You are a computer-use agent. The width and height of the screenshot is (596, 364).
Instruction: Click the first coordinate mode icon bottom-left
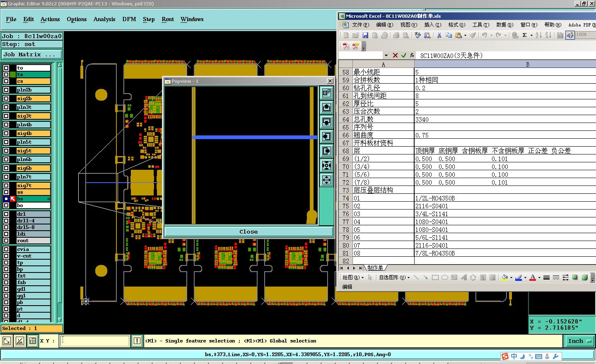pos(7,341)
